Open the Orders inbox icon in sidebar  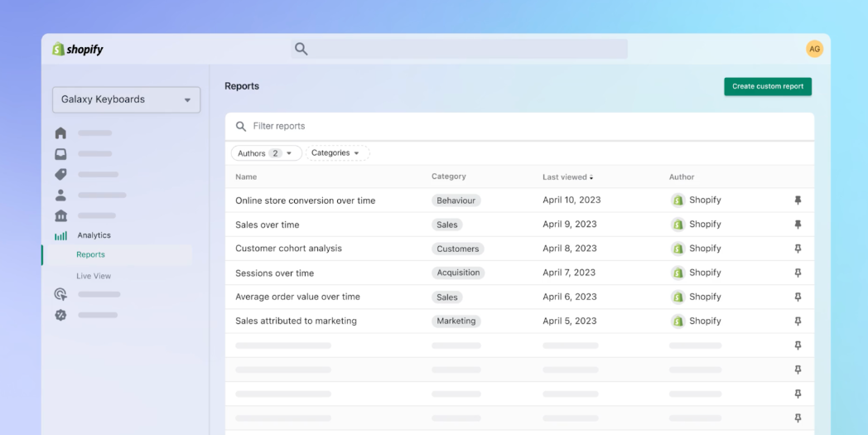click(61, 154)
